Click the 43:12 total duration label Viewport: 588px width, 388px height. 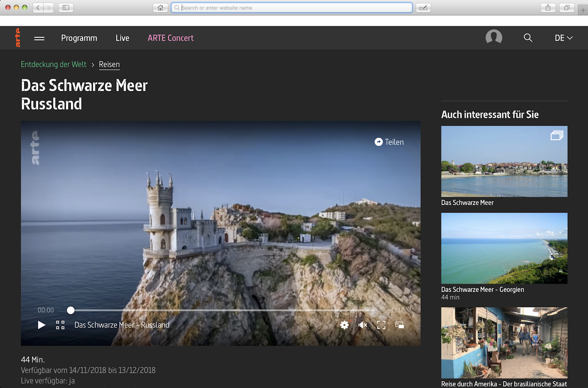pyautogui.click(x=397, y=310)
